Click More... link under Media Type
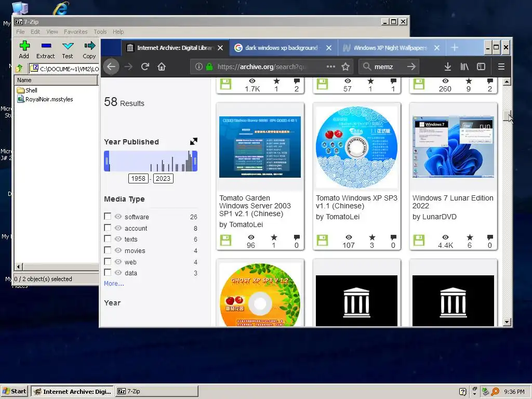 (x=114, y=283)
